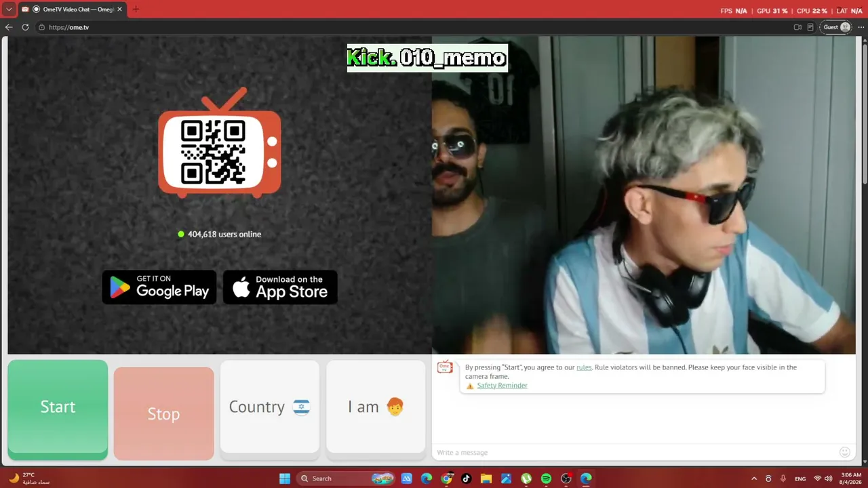Open uTorrent from the taskbar
This screenshot has width=868, height=488.
click(526, 479)
